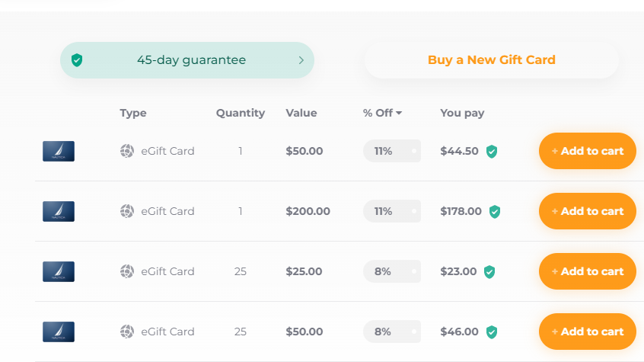Add the $44.50 eGift card to cart
644x362 pixels.
[x=587, y=151]
